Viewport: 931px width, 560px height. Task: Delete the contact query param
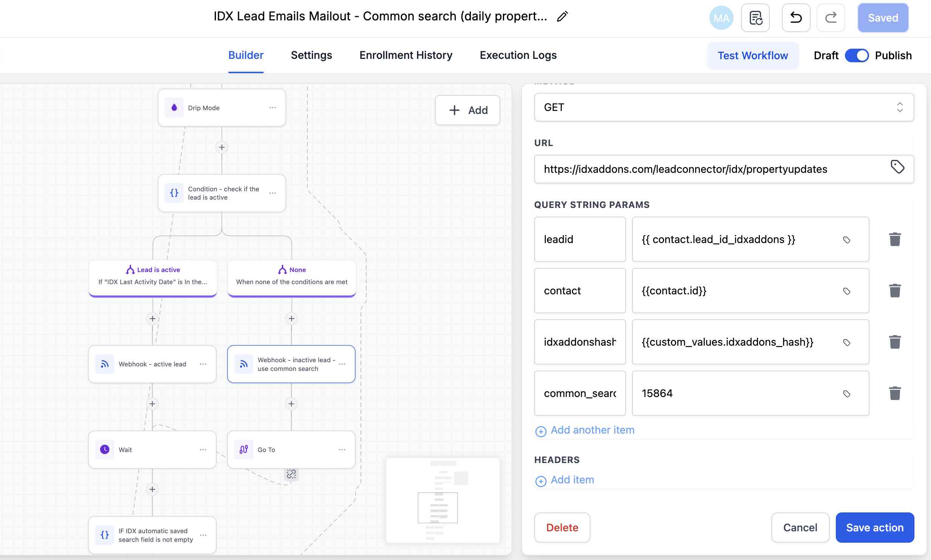[895, 291]
